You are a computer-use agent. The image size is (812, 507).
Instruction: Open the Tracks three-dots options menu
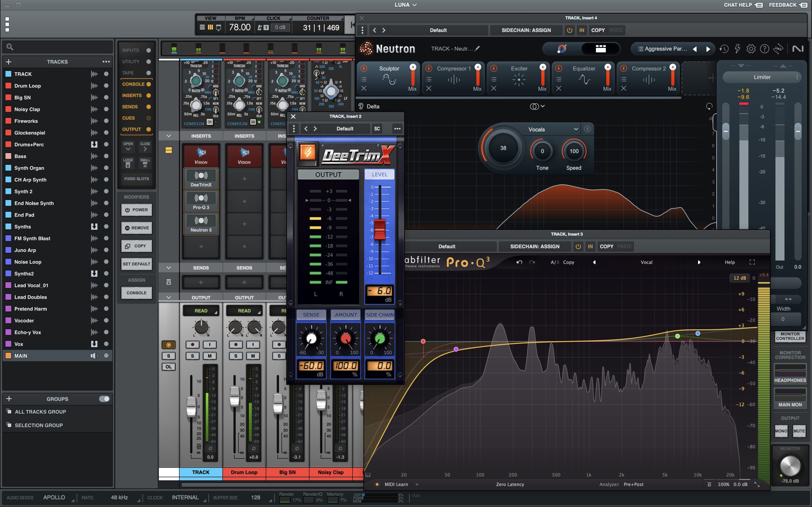pyautogui.click(x=106, y=62)
